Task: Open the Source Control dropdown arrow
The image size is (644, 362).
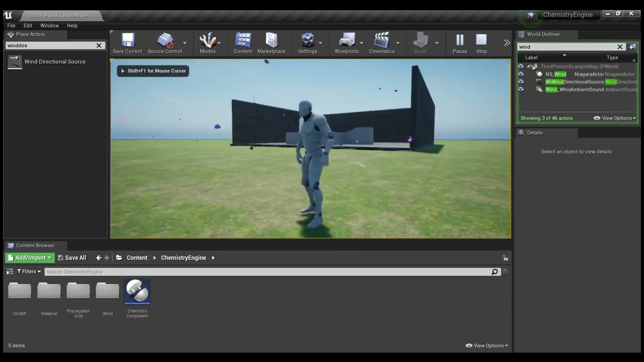Action: 185,43
